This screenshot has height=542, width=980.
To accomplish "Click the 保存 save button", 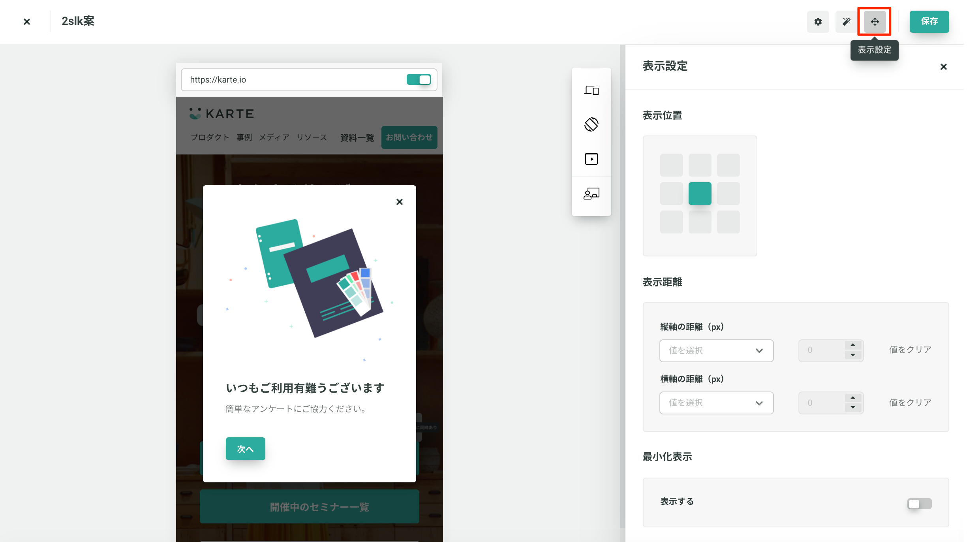I will pyautogui.click(x=929, y=22).
